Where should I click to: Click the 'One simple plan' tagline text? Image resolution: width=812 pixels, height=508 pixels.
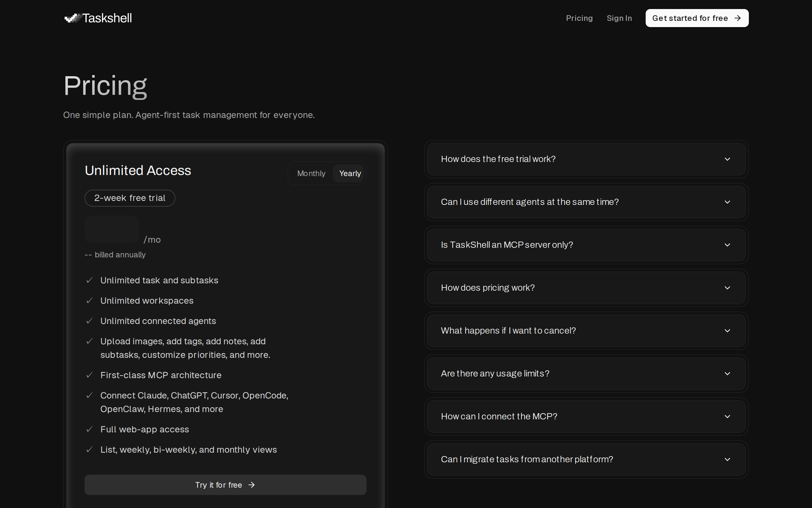(x=189, y=115)
